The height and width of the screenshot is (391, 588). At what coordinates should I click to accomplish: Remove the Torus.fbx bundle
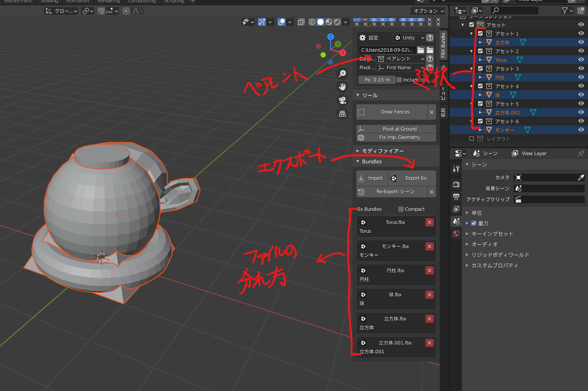tap(430, 223)
